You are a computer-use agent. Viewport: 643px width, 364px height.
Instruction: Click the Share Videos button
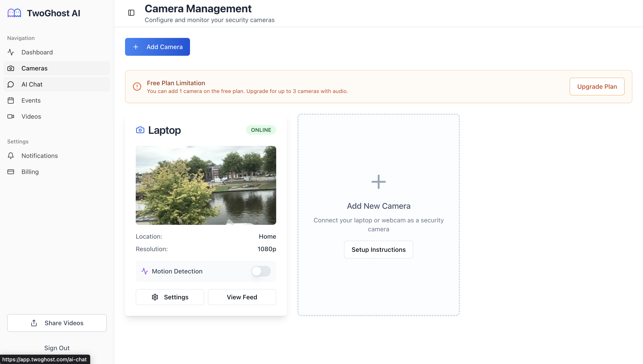click(x=57, y=323)
